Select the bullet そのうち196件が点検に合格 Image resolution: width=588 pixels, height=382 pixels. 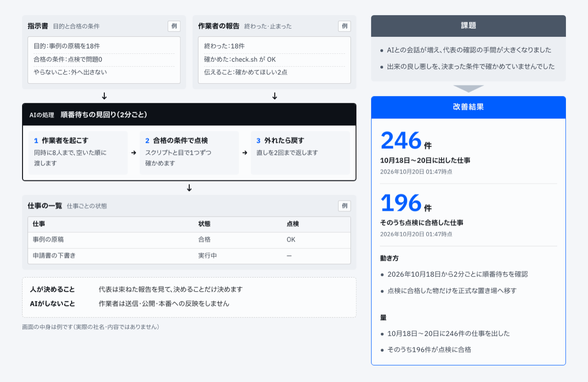429,350
